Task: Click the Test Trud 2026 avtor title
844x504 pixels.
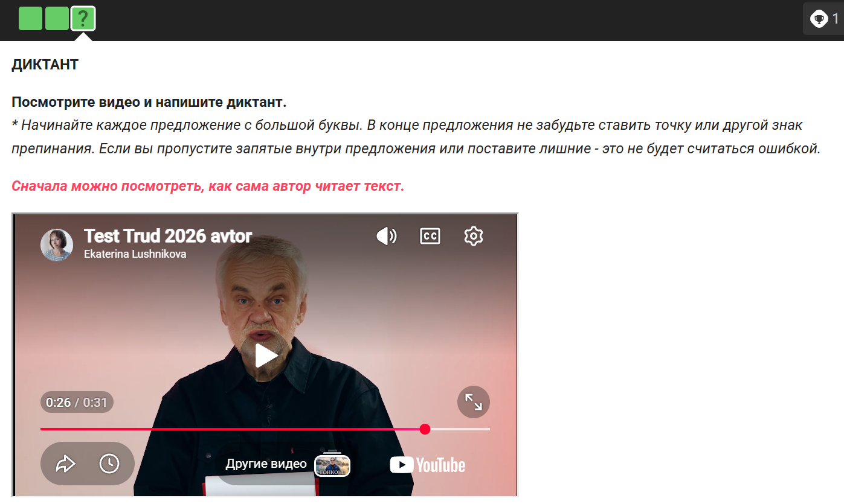Action: pos(168,235)
